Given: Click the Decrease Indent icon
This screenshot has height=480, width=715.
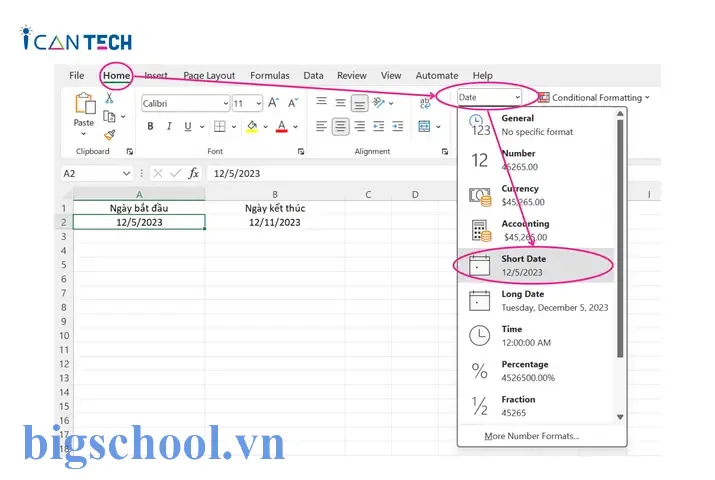Looking at the screenshot, I should tap(378, 126).
